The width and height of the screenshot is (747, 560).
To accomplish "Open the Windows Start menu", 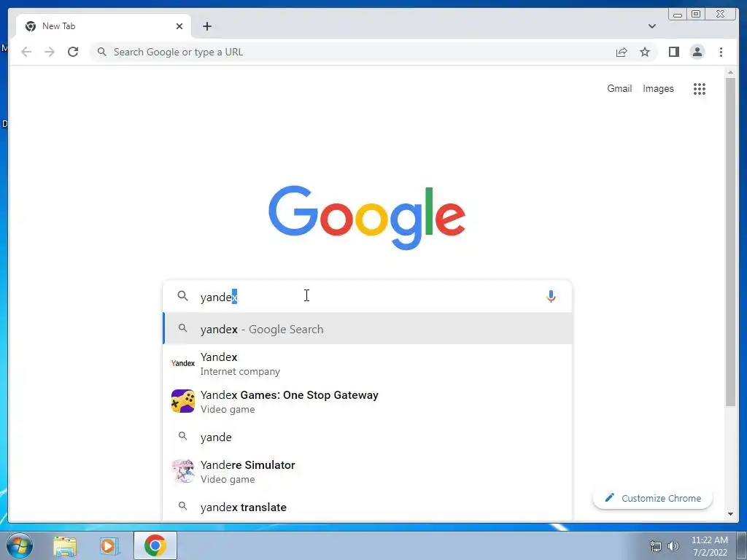I will tap(20, 545).
